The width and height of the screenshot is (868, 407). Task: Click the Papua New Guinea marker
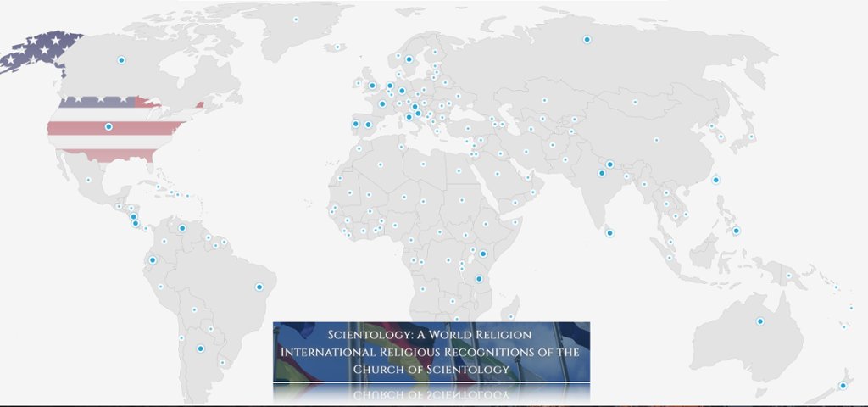(789, 276)
